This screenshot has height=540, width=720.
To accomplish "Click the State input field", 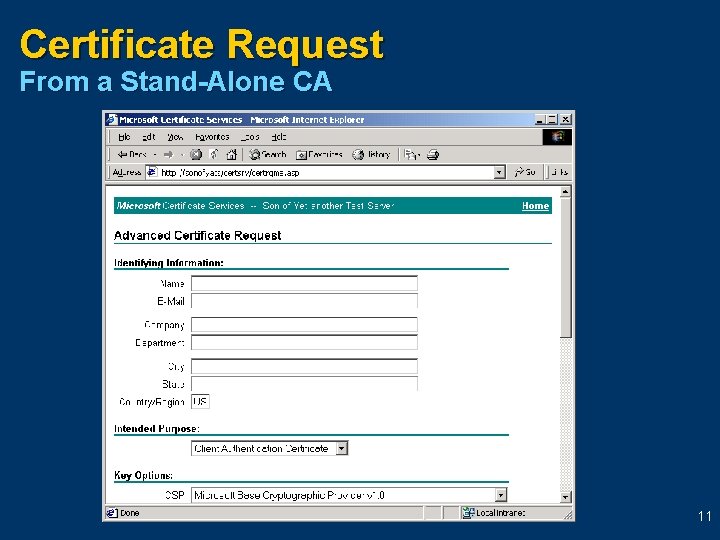I will (304, 383).
